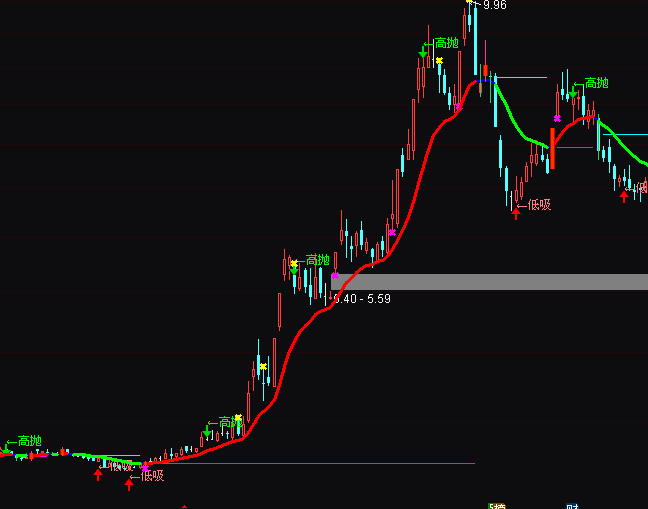The image size is (648, 509).
Task: Select the long gray horizontal support line at the bottom
Action: pos(320,463)
